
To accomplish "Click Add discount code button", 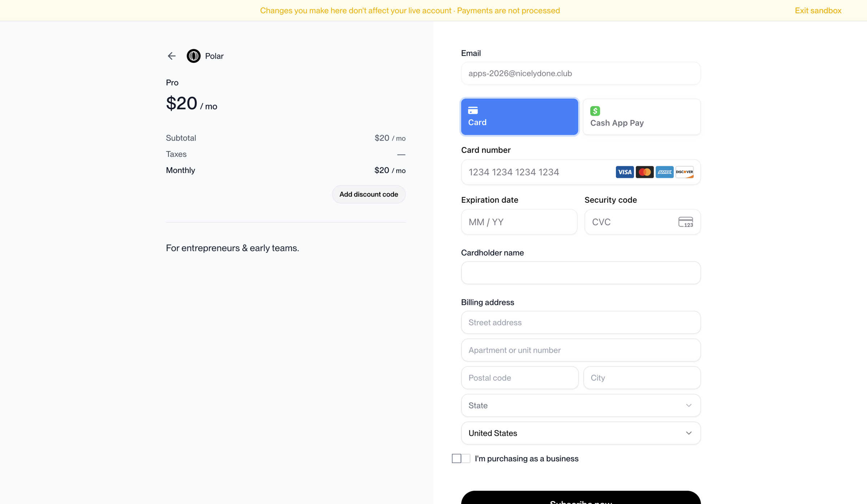I will (x=368, y=194).
